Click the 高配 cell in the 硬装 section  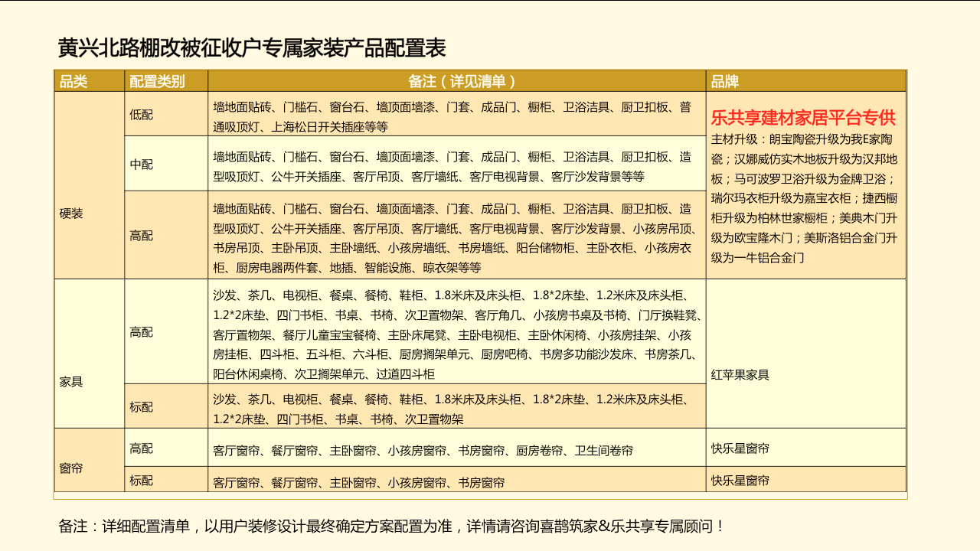click(x=142, y=236)
